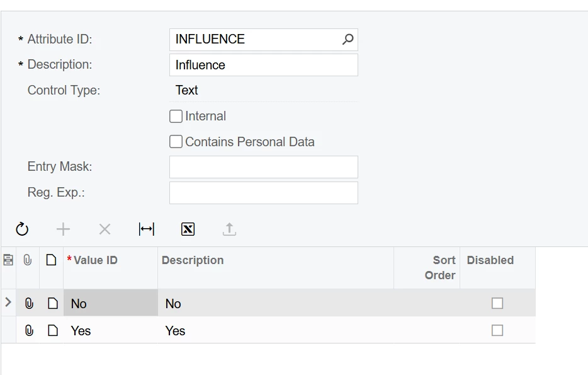The image size is (588, 375).
Task: Select the Yes value ID cell
Action: point(110,330)
